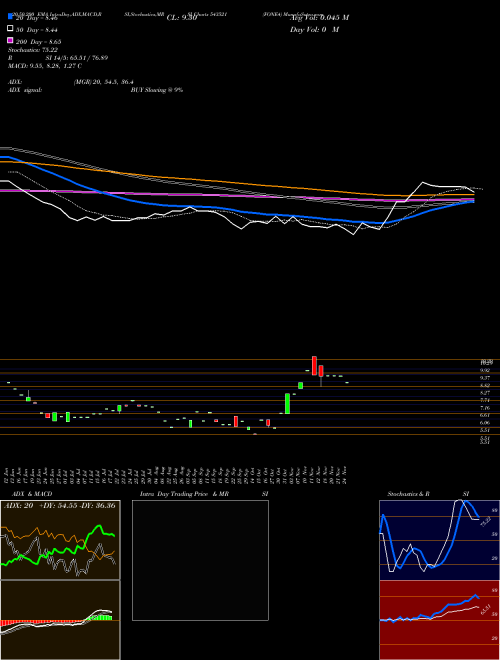The height and width of the screenshot is (660, 500).
Task: Click the 8.27 price axis label
Action: click(484, 392)
